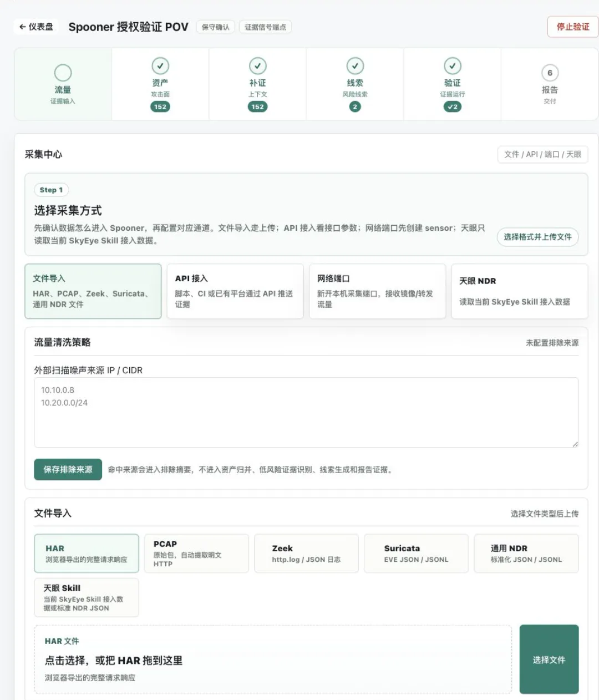The image size is (599, 700).
Task: Click the 选择文件类型后上传 hint text
Action: coord(545,514)
